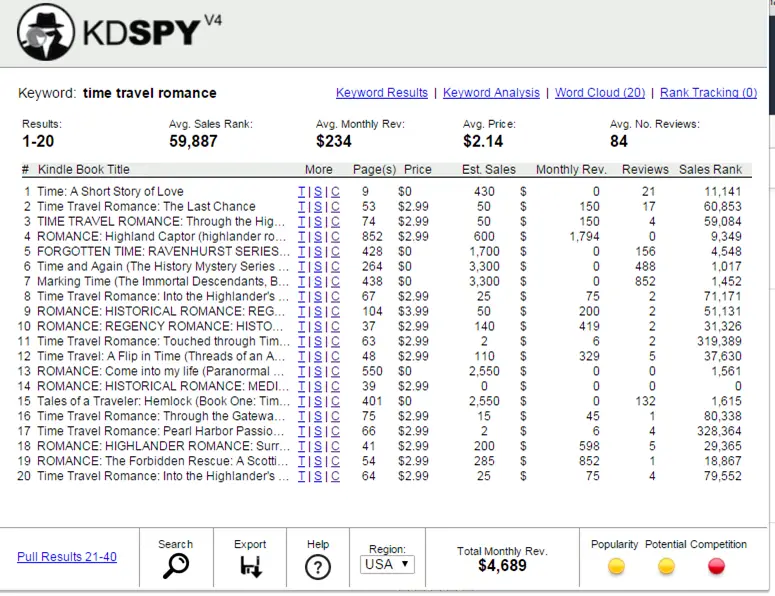Select title Time Travel Romance: The Last Chance
Viewport: 775px width, 596px height.
click(146, 207)
